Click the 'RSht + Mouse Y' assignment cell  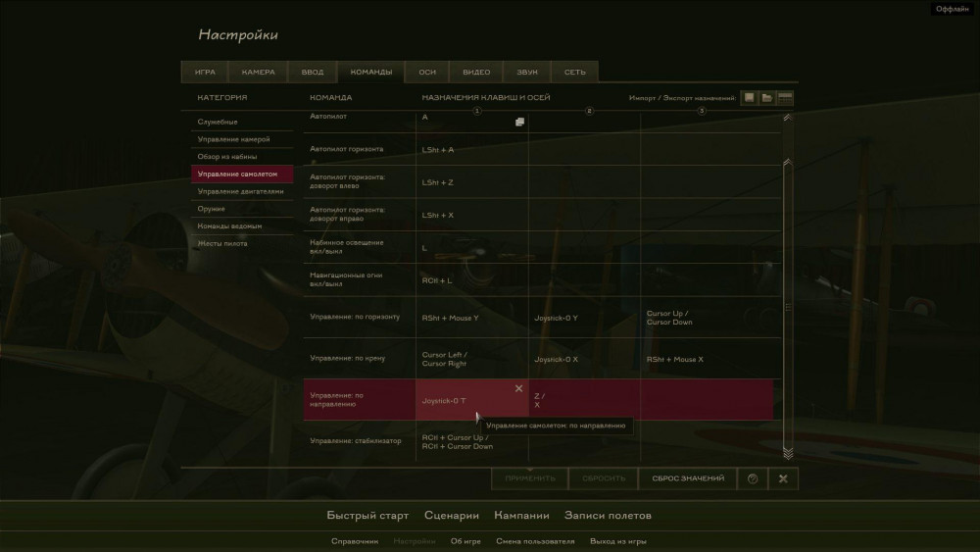pyautogui.click(x=472, y=318)
